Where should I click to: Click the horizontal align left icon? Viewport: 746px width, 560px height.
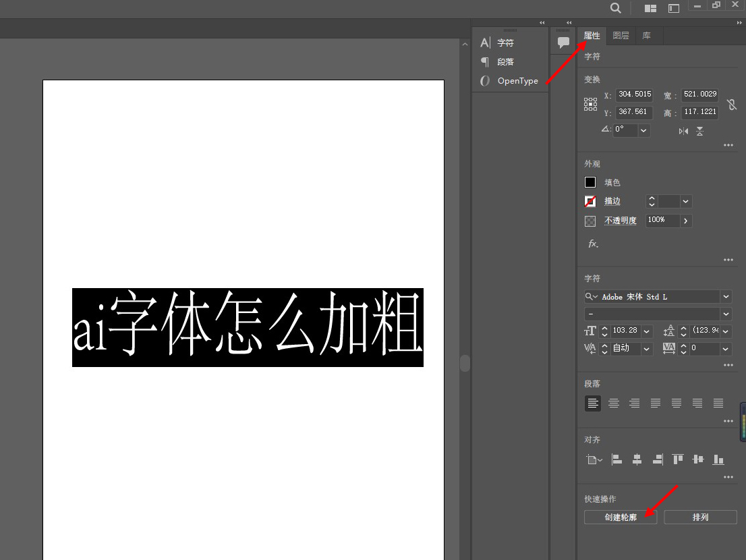(616, 459)
